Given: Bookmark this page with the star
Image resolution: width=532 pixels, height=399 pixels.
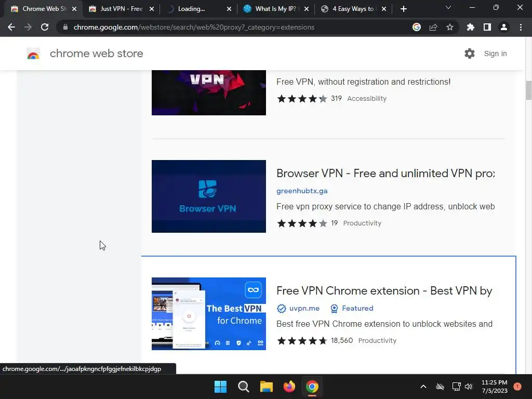Looking at the screenshot, I should point(450,27).
